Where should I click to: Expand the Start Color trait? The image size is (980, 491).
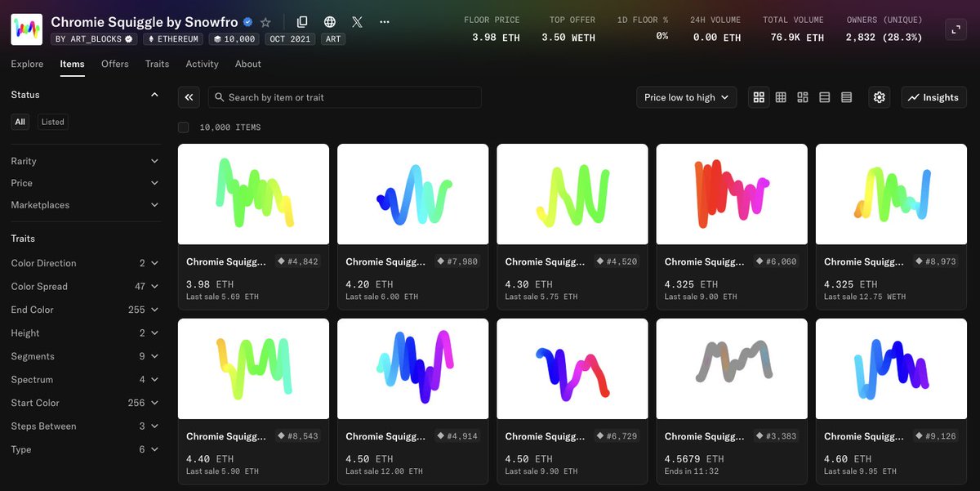tap(86, 403)
